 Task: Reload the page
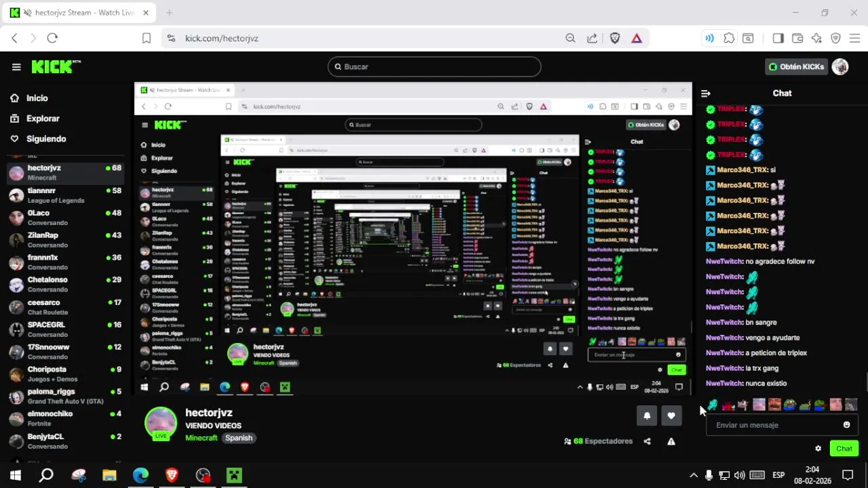pos(52,39)
